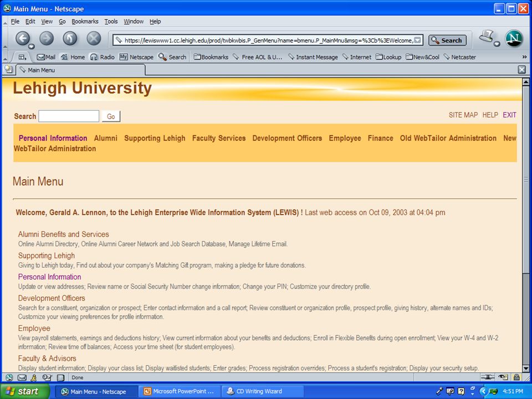Open the Print options dropdown arrow

pos(497,44)
